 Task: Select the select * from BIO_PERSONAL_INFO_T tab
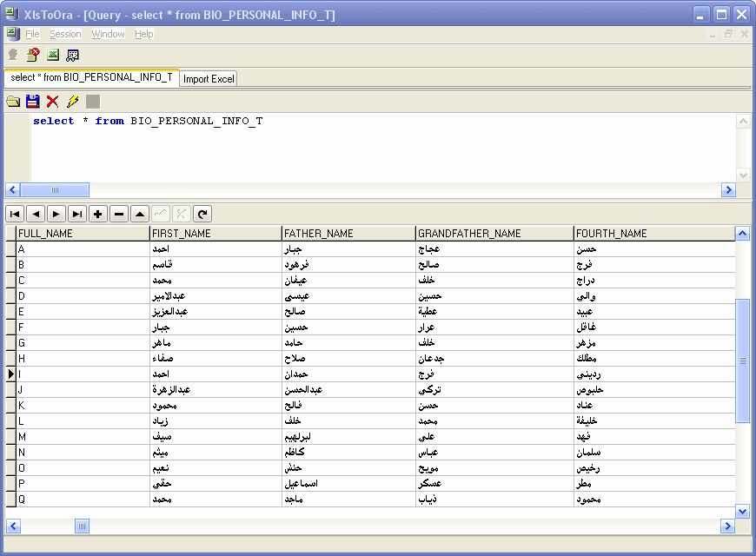point(91,77)
